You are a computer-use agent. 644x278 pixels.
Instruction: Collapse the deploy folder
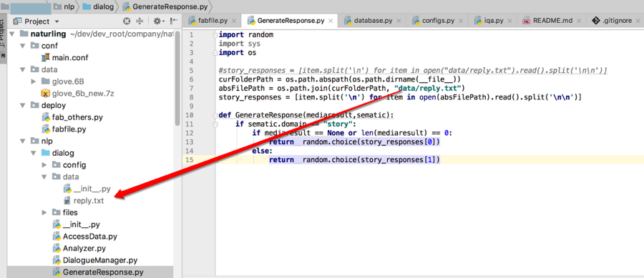23,105
